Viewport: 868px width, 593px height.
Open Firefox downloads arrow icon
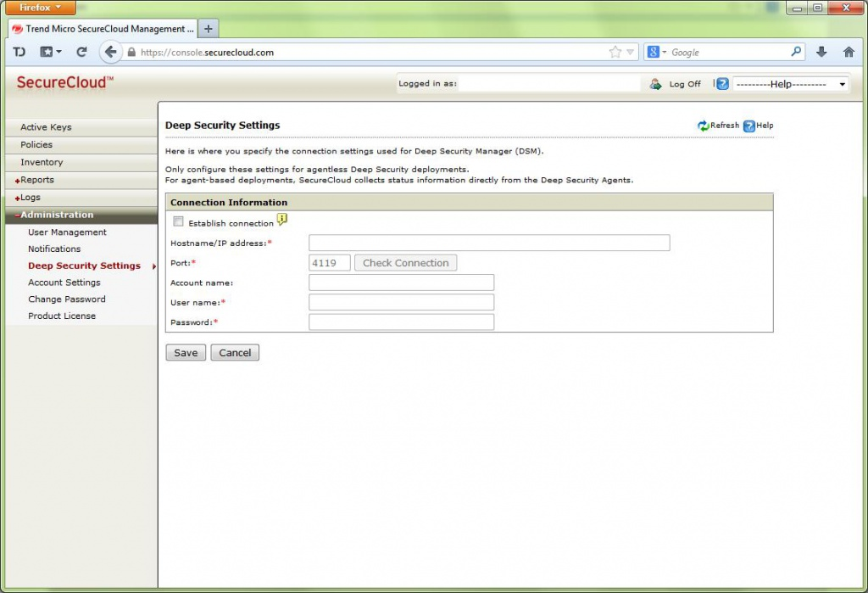click(821, 52)
